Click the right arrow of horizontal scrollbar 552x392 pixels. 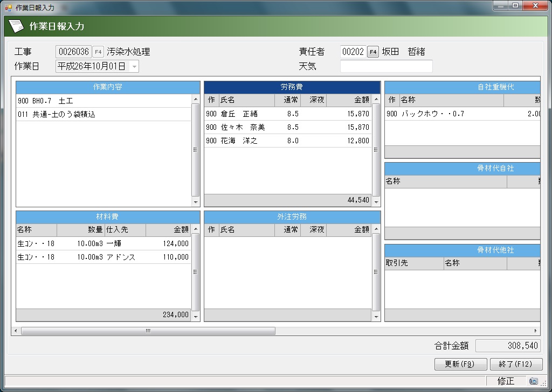535,331
